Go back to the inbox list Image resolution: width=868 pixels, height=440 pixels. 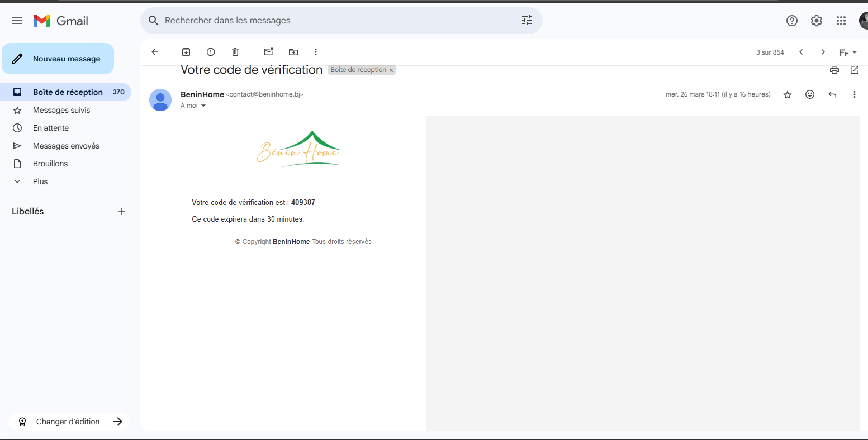155,52
